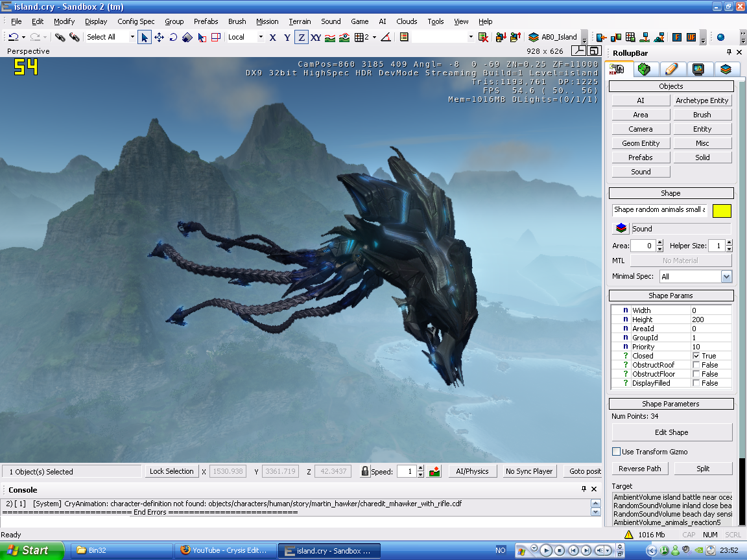Activate the Move object tool
Image resolution: width=747 pixels, height=560 pixels.
159,37
